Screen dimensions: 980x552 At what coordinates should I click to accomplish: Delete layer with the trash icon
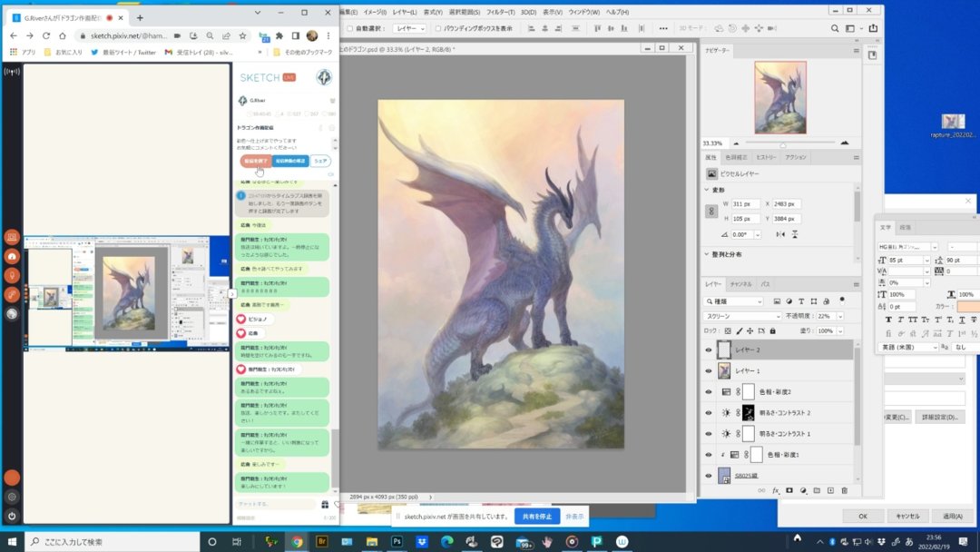click(845, 491)
